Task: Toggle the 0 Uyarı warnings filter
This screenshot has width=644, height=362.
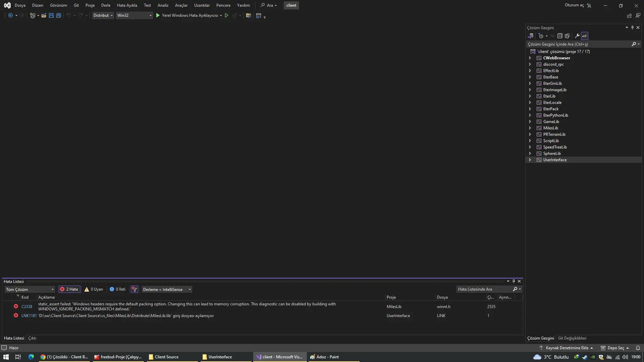Action: click(x=94, y=289)
